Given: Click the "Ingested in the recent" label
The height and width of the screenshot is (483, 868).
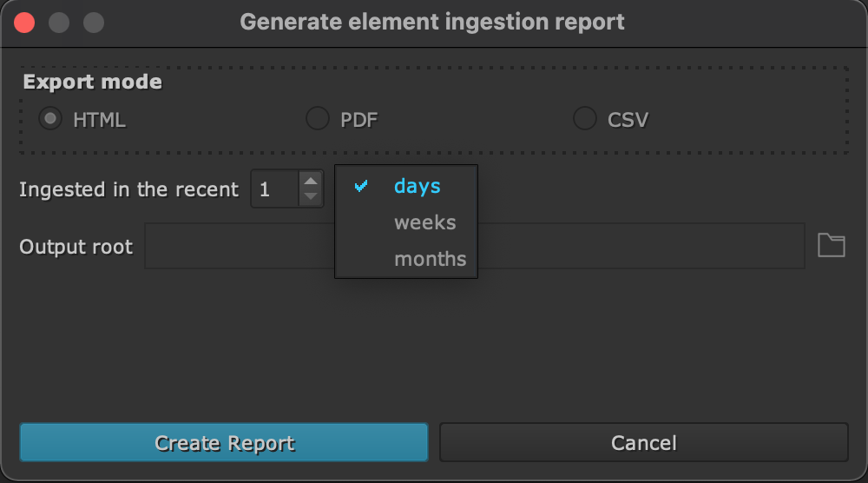Looking at the screenshot, I should [x=128, y=189].
